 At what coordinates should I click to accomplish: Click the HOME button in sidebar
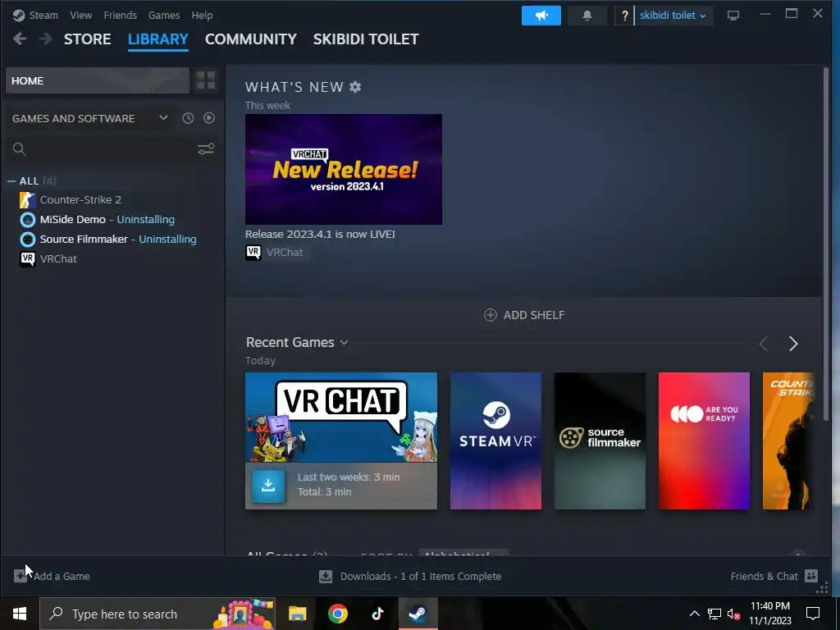click(98, 80)
